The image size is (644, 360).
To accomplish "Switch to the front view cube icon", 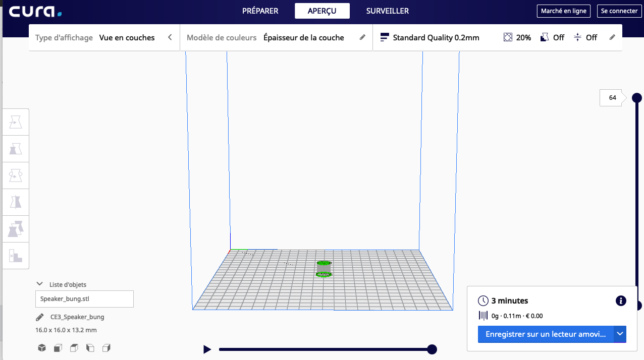I will pyautogui.click(x=58, y=348).
